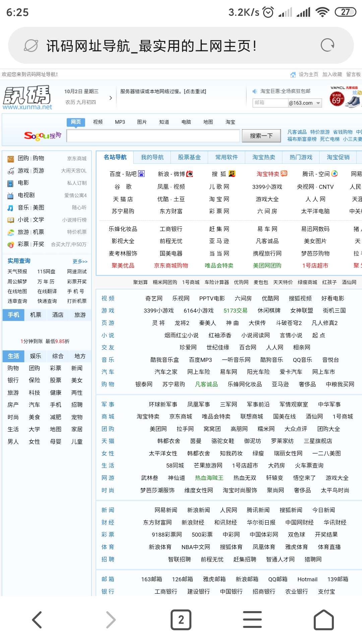Open the 聚美优品 red link

[123, 266]
